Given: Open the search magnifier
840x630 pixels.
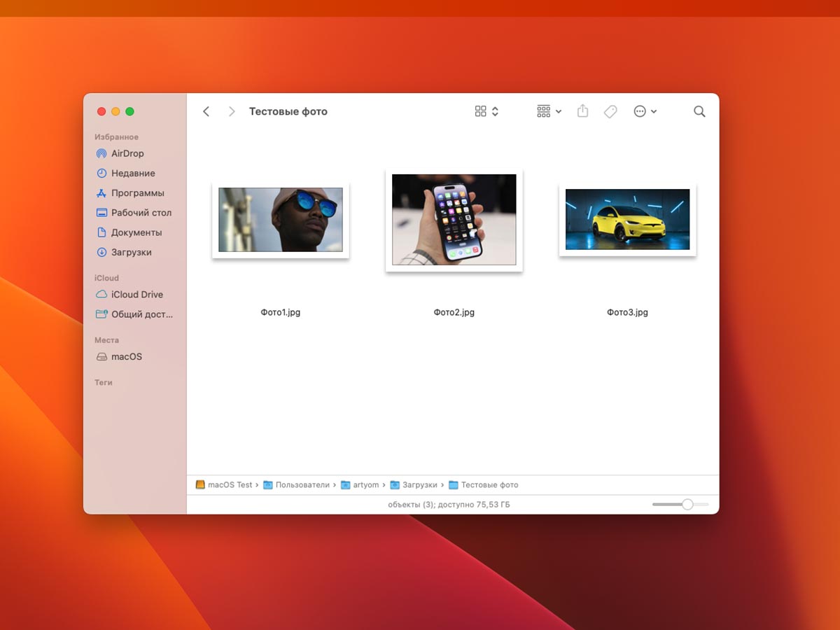Looking at the screenshot, I should pos(699,111).
